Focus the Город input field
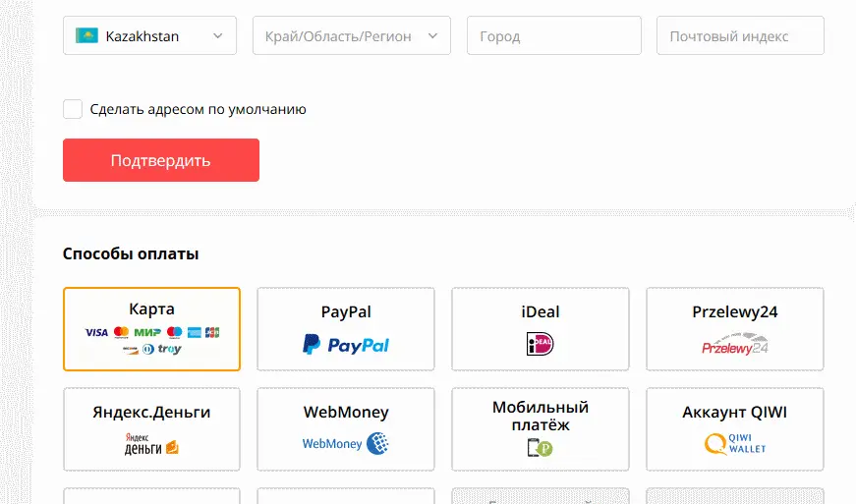The width and height of the screenshot is (856, 504). (x=554, y=35)
